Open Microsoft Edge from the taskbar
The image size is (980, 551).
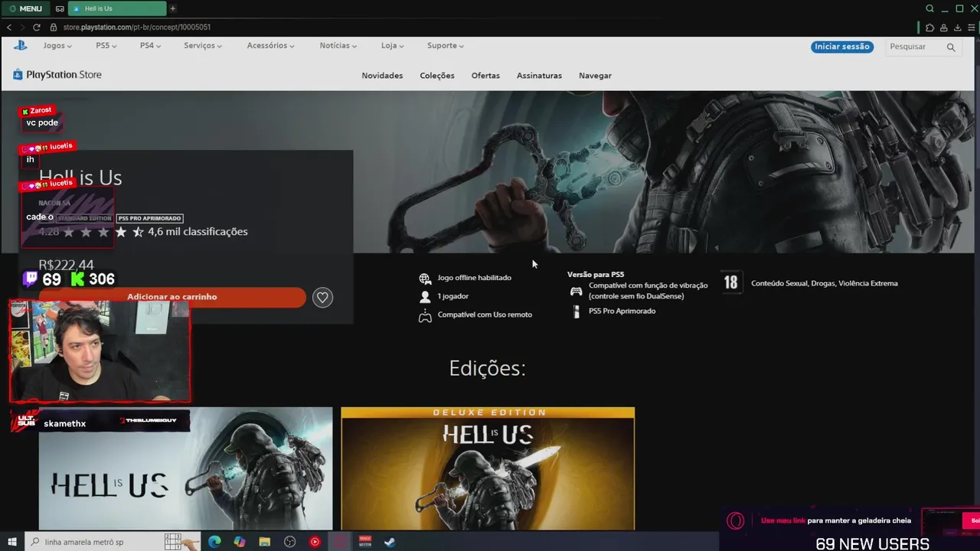click(x=214, y=542)
